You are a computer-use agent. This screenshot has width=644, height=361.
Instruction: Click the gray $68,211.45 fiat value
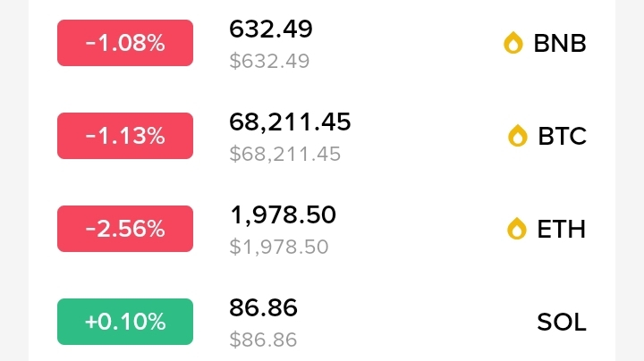(x=284, y=154)
